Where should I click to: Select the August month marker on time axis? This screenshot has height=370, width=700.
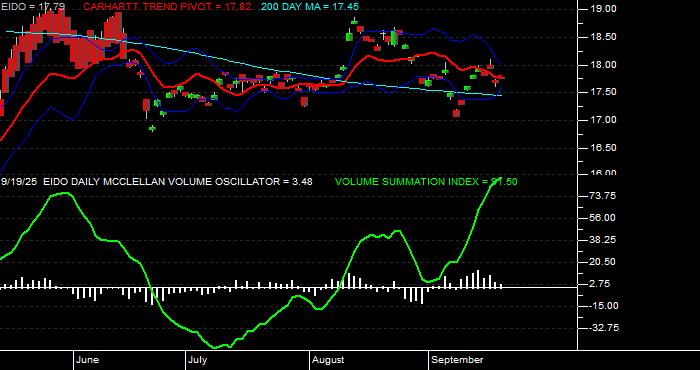tap(328, 360)
